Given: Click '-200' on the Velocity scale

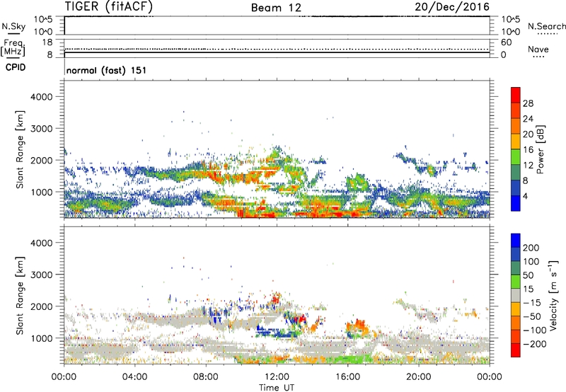Looking at the screenshot, I should pos(534,344).
